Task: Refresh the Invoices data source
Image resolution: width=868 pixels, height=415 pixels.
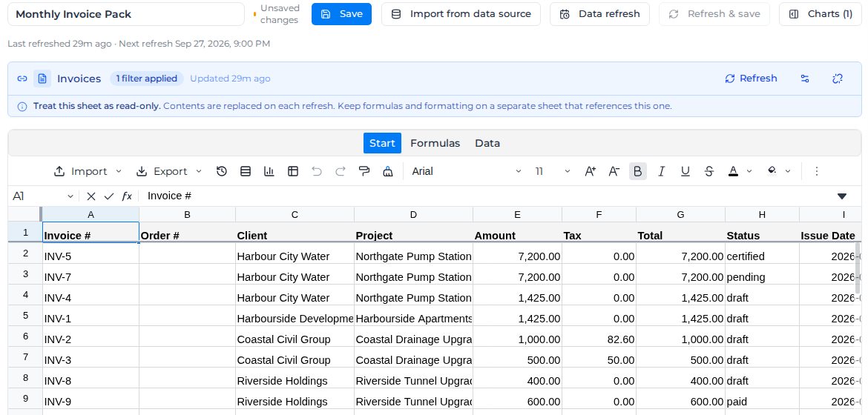Action: [752, 79]
